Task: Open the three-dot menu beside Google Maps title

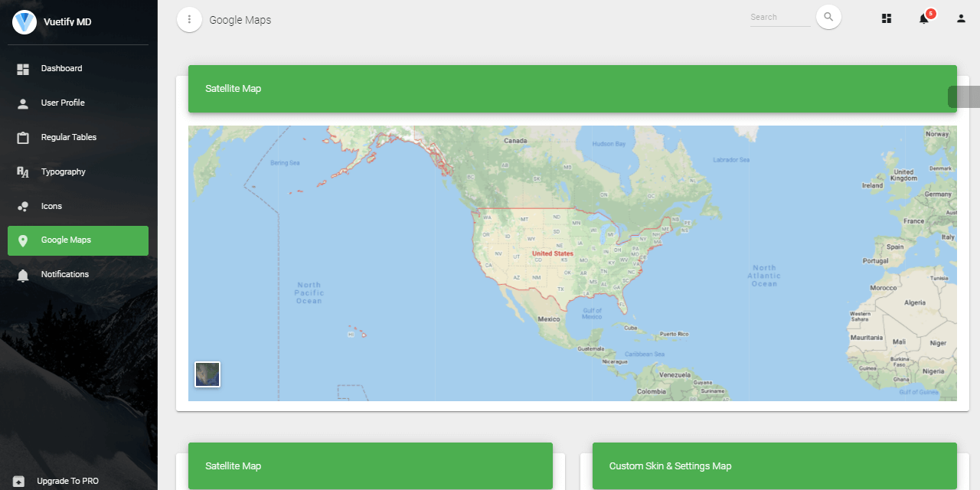Action: [x=189, y=19]
